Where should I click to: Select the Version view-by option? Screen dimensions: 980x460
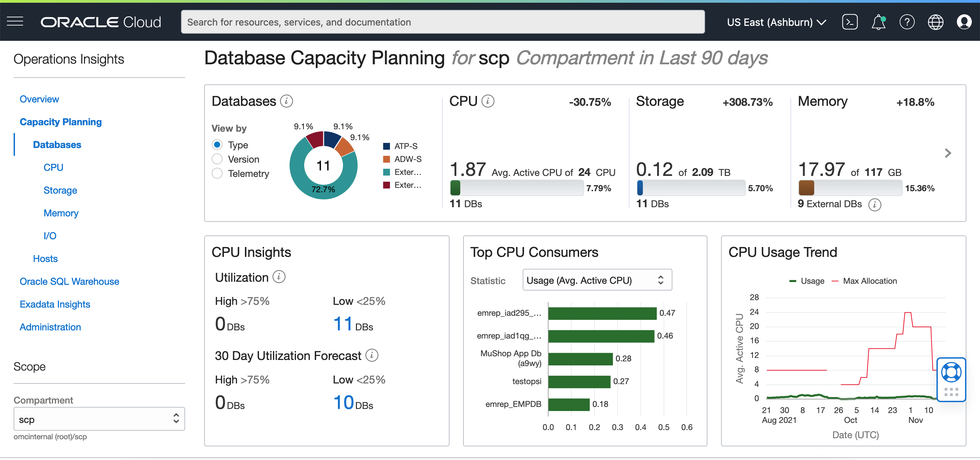[x=217, y=159]
